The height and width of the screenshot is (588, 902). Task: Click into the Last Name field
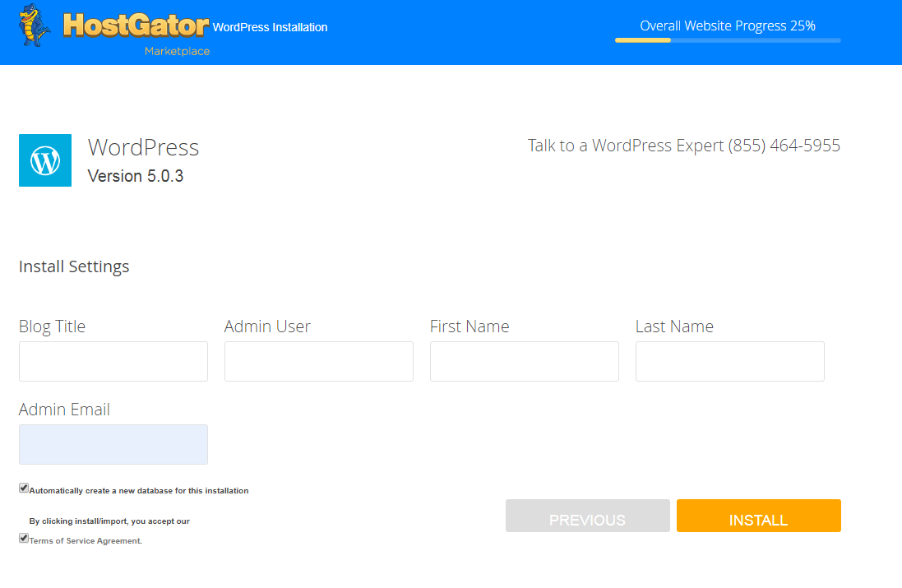[x=730, y=361]
